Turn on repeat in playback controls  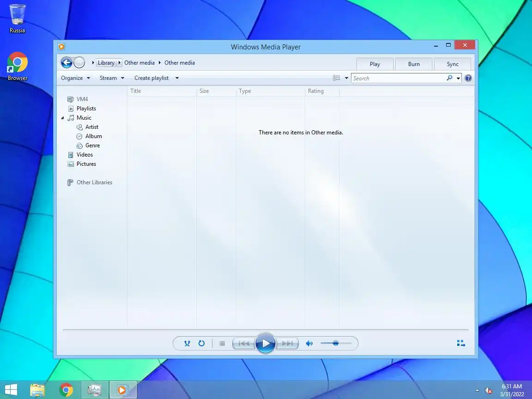pos(201,344)
